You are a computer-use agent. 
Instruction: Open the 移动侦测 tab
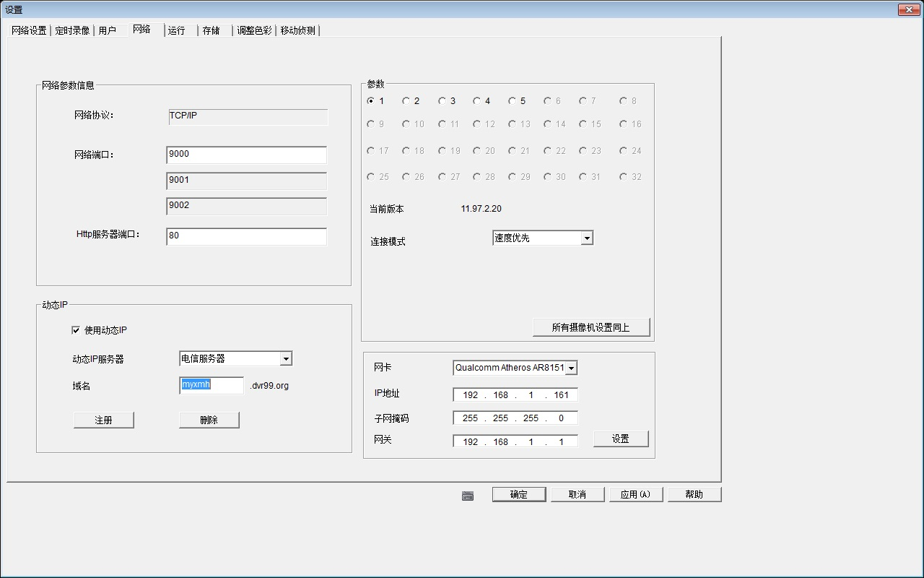pos(297,30)
